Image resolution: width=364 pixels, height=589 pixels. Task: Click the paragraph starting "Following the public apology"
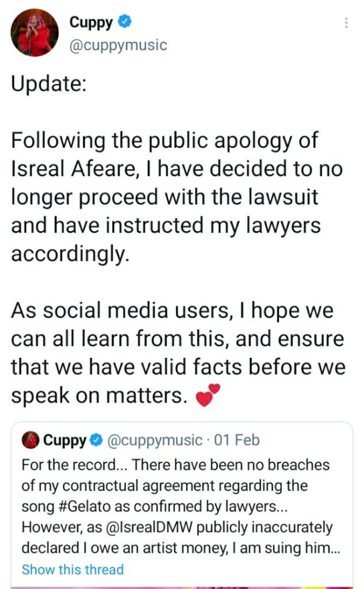pyautogui.click(x=173, y=197)
